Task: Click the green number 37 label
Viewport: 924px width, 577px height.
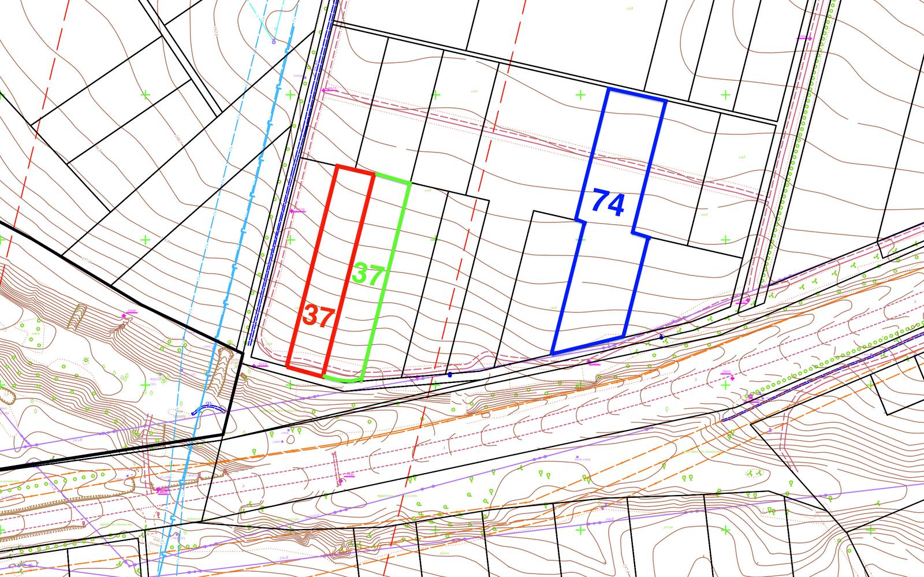Action: pos(368,274)
